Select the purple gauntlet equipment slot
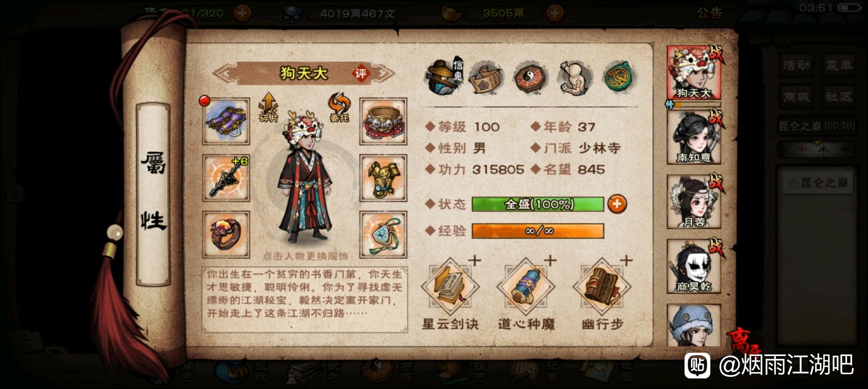Image resolution: width=868 pixels, height=389 pixels. point(226,121)
